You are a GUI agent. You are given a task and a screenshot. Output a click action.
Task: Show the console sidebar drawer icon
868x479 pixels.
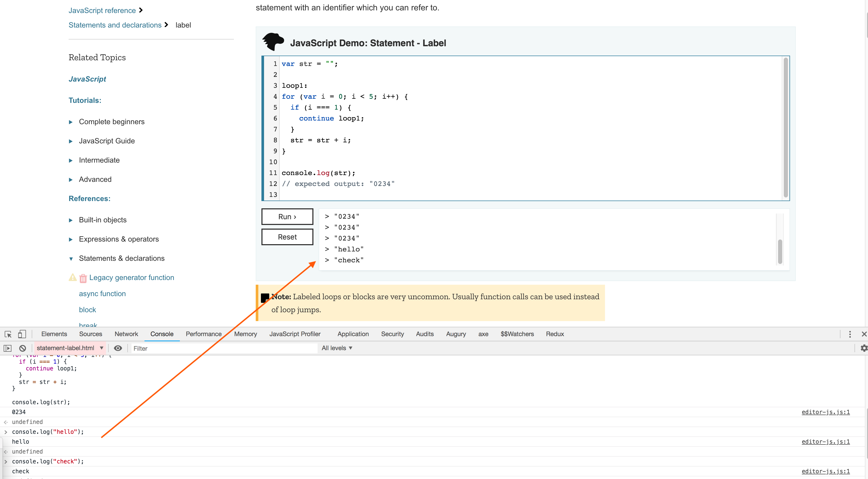[x=8, y=348]
